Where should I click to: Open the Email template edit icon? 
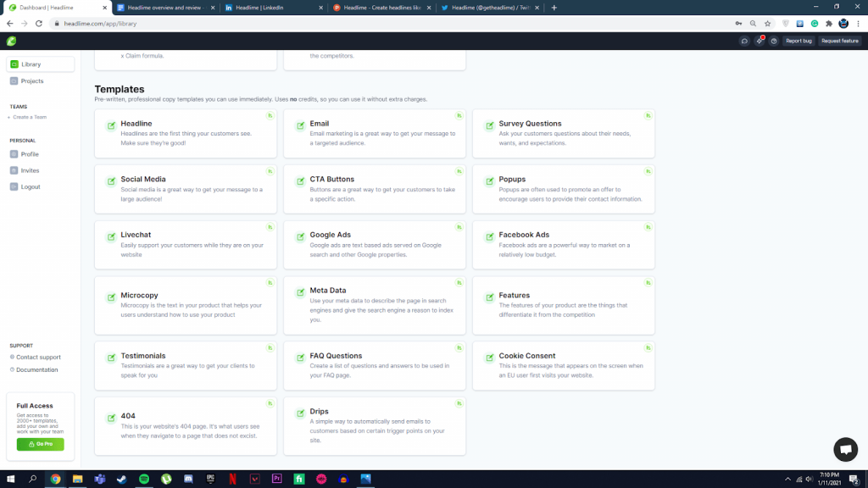click(x=301, y=125)
